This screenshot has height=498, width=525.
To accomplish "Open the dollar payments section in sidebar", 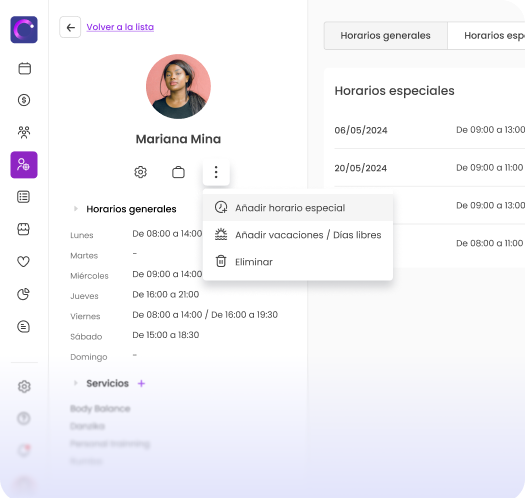I will click(24, 100).
